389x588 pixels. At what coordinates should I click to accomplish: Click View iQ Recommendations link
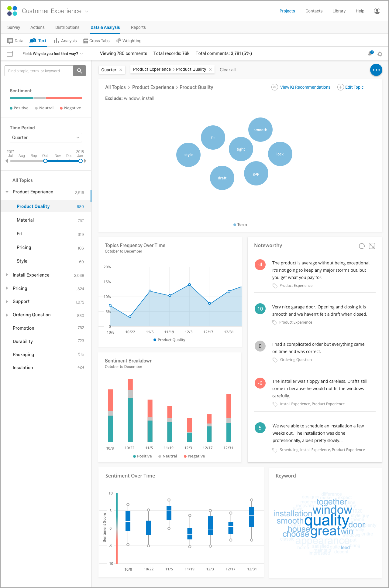(x=305, y=87)
